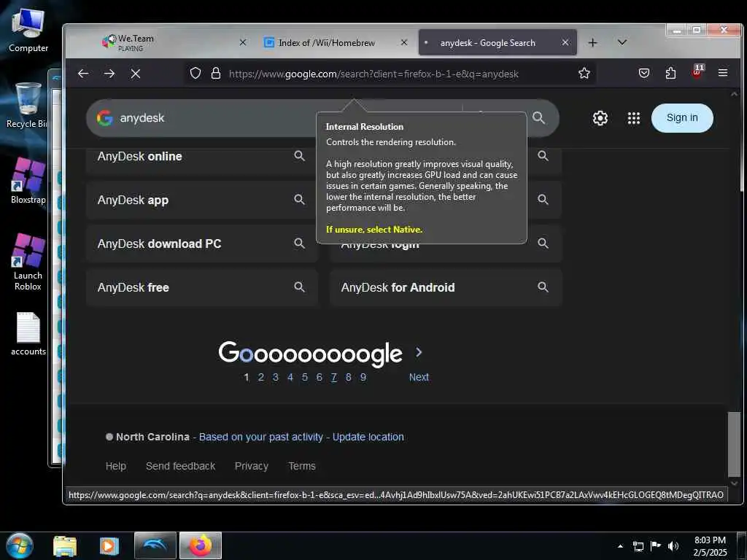Open the tracking protection shield icon
This screenshot has height=560, width=747.
coord(196,74)
